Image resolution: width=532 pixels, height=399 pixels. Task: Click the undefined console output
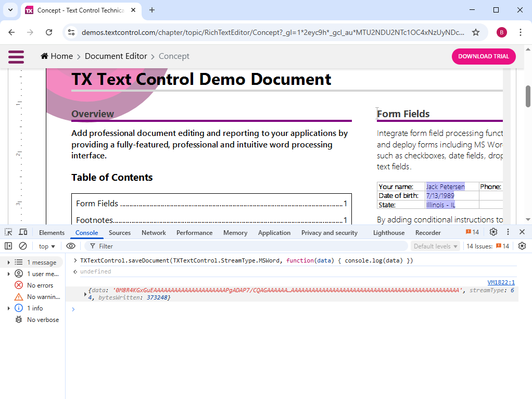click(96, 271)
